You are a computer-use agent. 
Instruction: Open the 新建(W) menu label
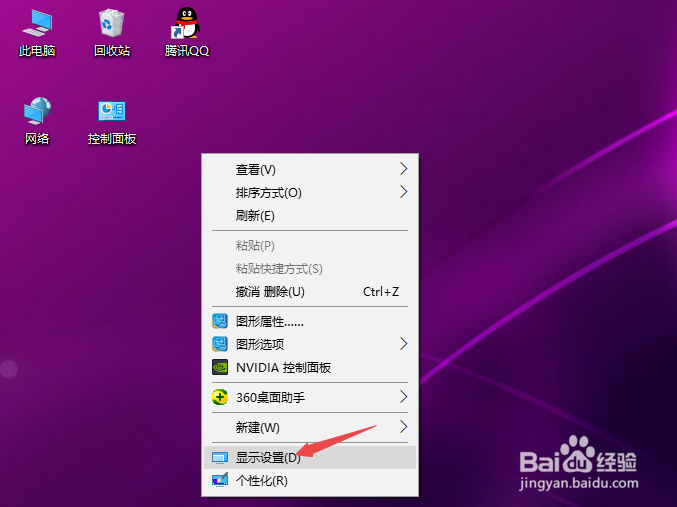point(257,428)
